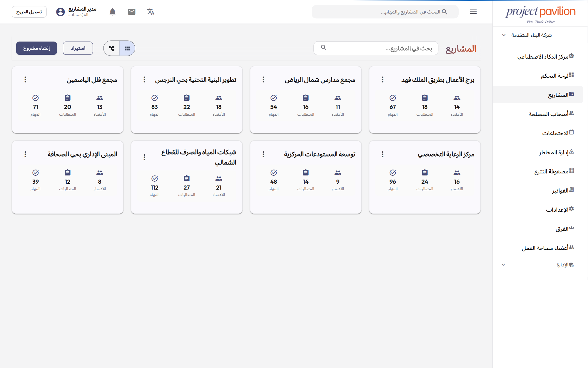The image size is (588, 368).
Task: Switch to grid view
Action: point(127,48)
